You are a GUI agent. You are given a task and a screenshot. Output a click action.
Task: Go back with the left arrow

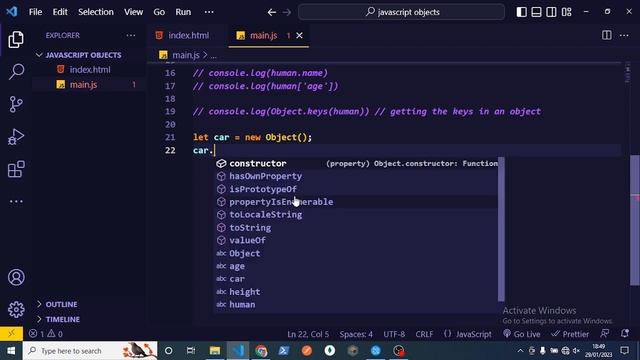[272, 12]
